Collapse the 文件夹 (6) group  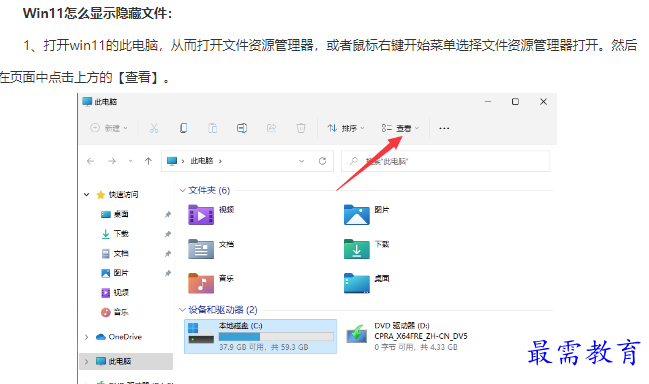[x=182, y=190]
